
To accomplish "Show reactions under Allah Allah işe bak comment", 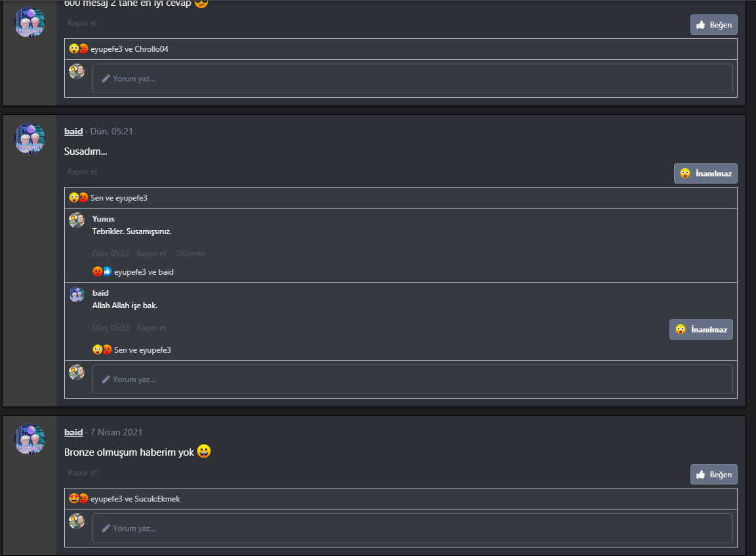I will pyautogui.click(x=132, y=350).
